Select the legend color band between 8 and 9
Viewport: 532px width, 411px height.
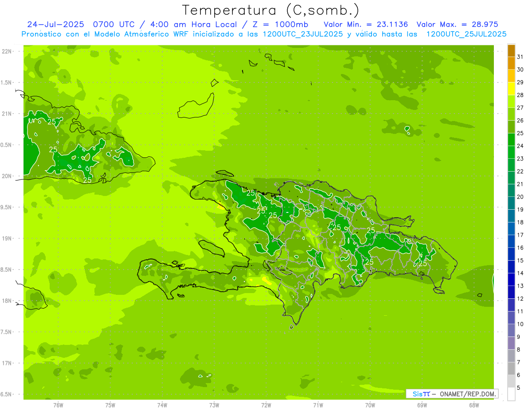click(511, 343)
